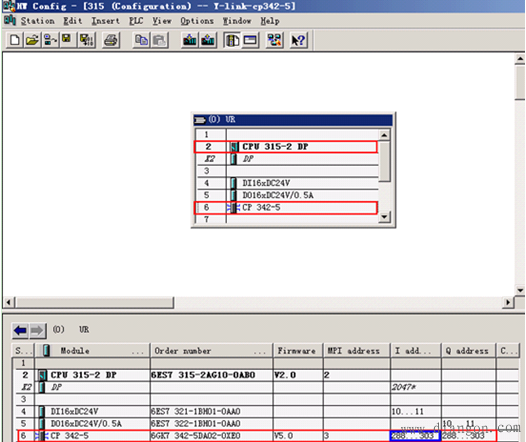Click the Print icon in toolbar
This screenshot has height=442, width=526.
[x=111, y=40]
